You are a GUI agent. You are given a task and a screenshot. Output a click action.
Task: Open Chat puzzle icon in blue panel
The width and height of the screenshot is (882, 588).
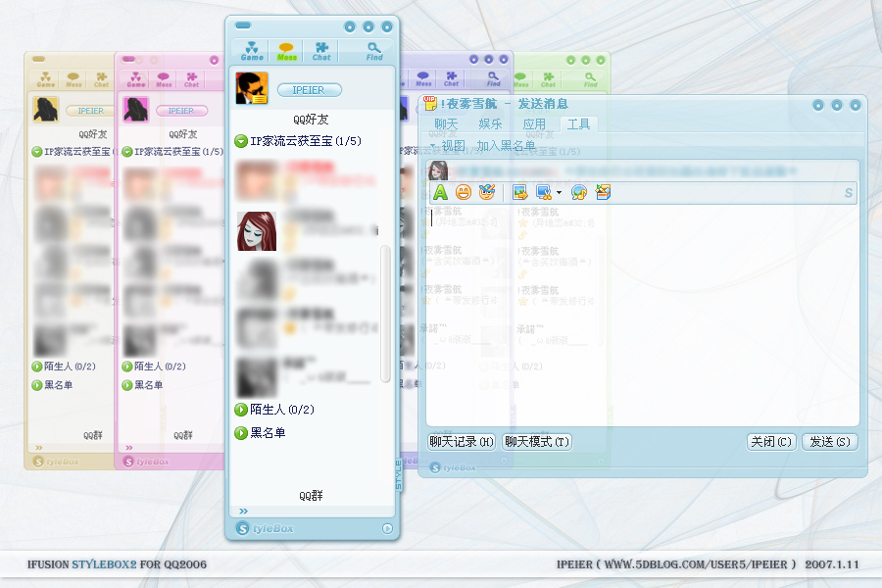[321, 51]
